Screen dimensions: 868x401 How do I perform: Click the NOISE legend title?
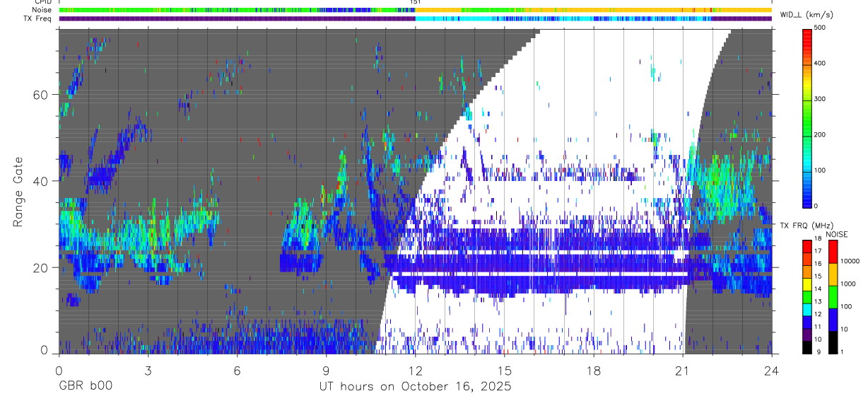[x=836, y=234]
